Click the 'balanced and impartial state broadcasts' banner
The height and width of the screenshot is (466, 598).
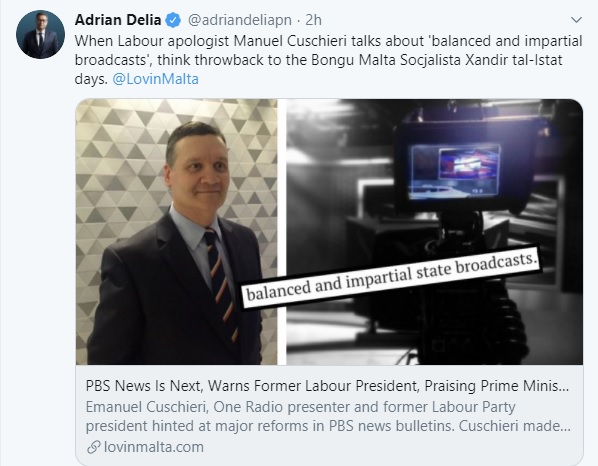[392, 278]
